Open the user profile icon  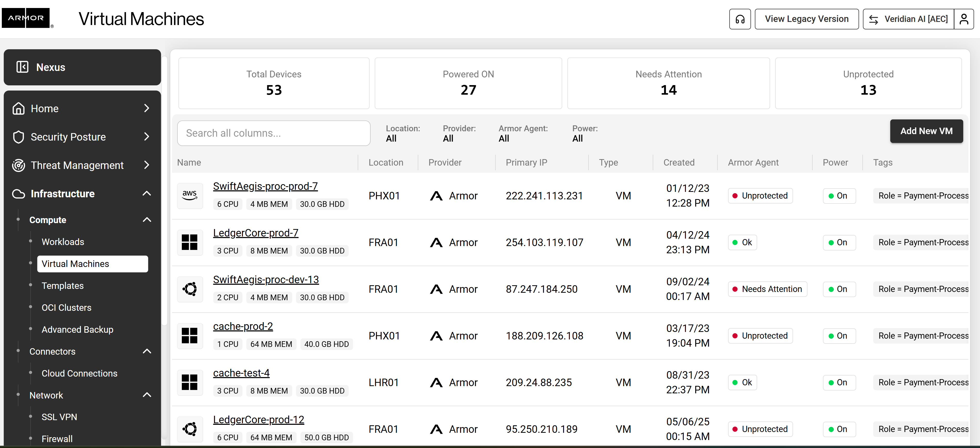tap(964, 19)
